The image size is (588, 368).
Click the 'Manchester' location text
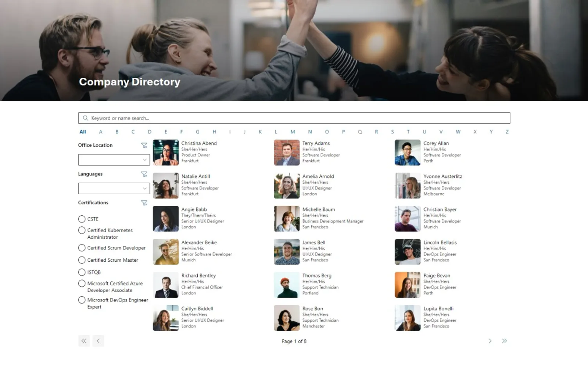[x=313, y=326]
